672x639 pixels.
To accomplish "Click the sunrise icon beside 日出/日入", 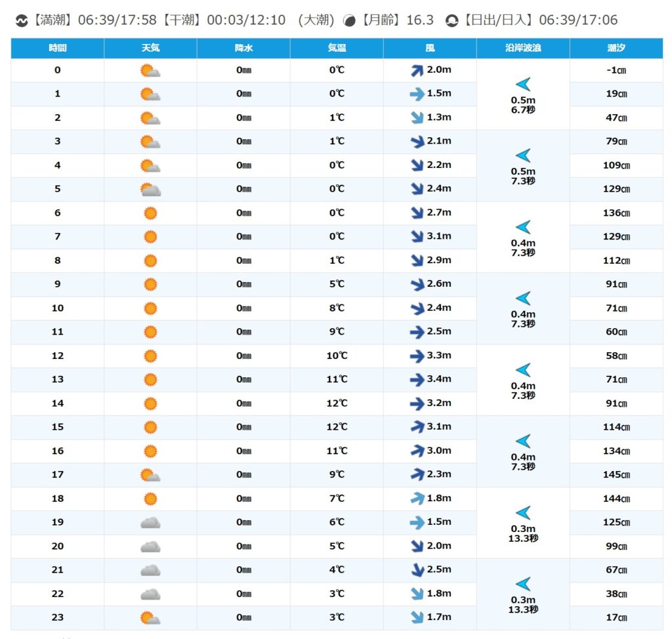I will click(x=452, y=20).
